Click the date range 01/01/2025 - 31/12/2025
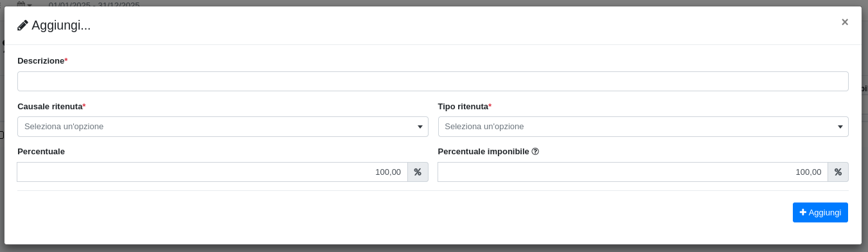This screenshot has width=868, height=252. 94,4
